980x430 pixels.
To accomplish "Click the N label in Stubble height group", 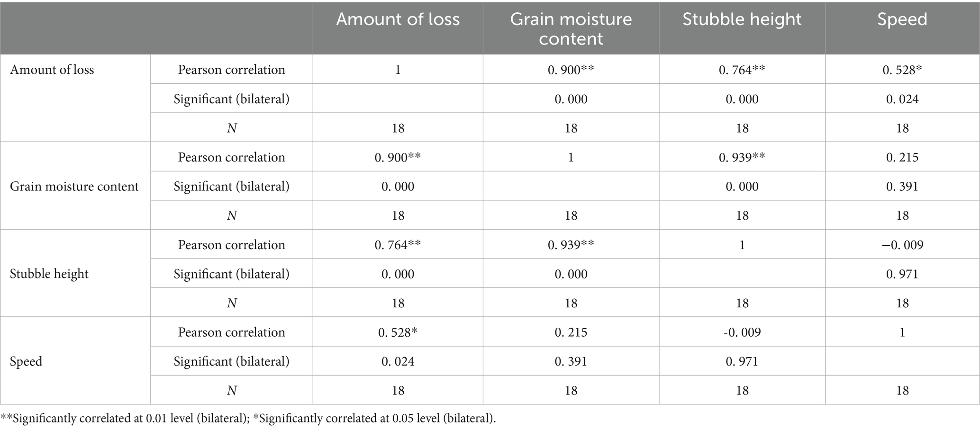I will click(x=231, y=303).
